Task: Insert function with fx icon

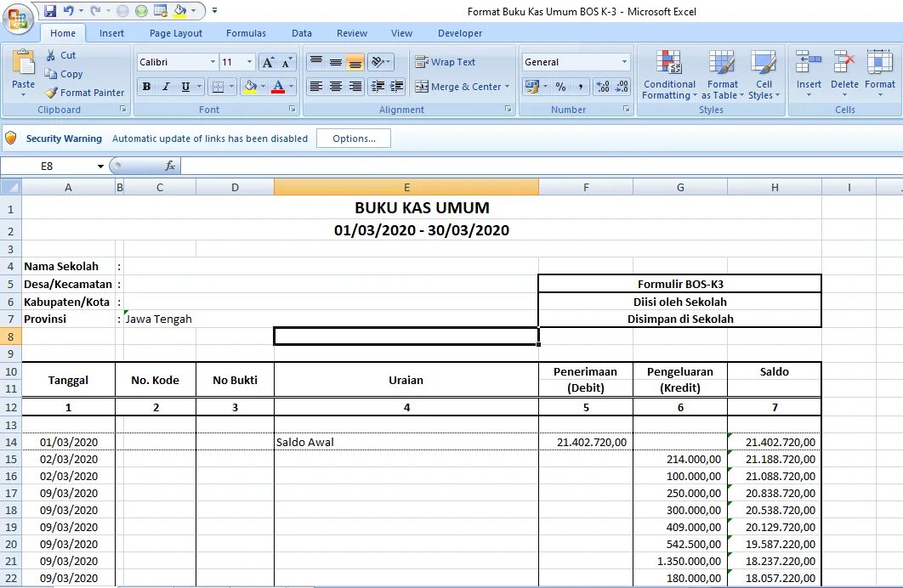Action: 170,167
